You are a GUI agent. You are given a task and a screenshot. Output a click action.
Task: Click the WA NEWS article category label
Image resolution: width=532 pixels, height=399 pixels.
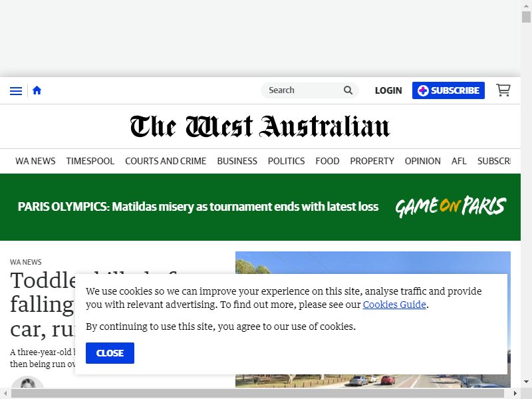26,262
